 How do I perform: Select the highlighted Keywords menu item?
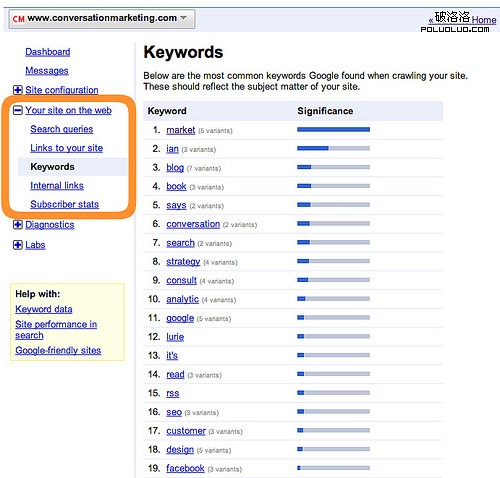[72, 167]
